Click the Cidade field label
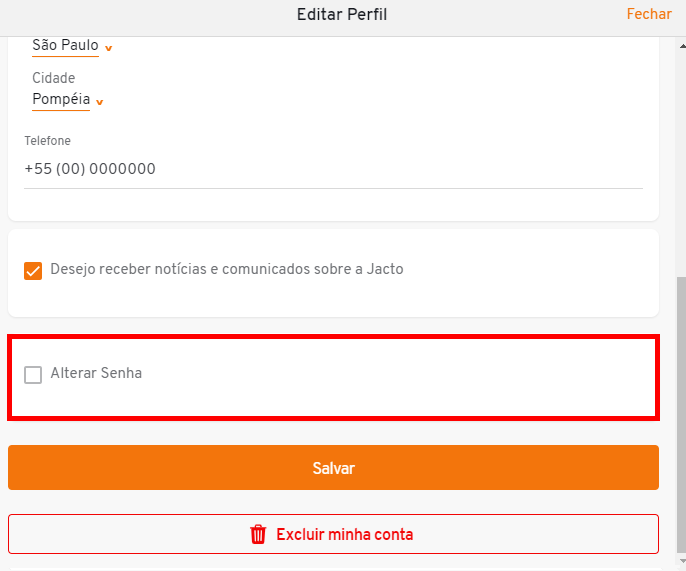The image size is (686, 571). click(54, 78)
